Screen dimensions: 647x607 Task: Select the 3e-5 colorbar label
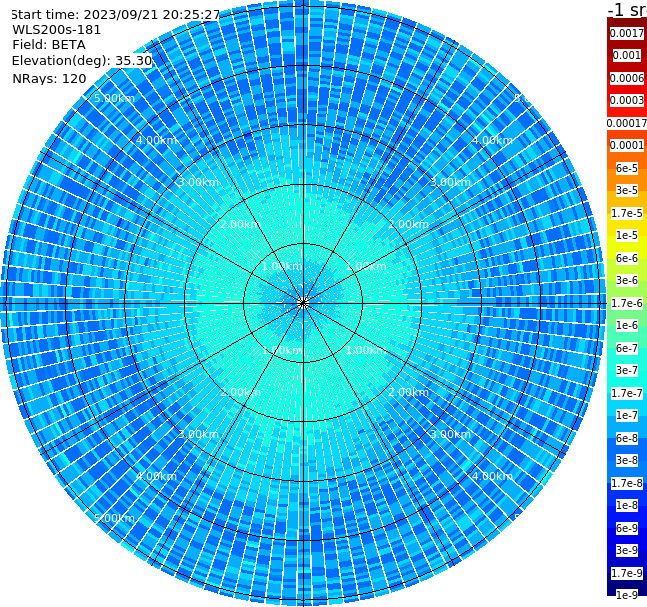[627, 190]
